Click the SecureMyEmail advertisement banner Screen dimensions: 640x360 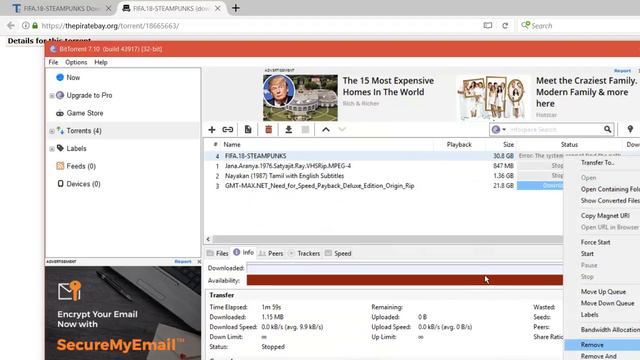click(x=123, y=313)
